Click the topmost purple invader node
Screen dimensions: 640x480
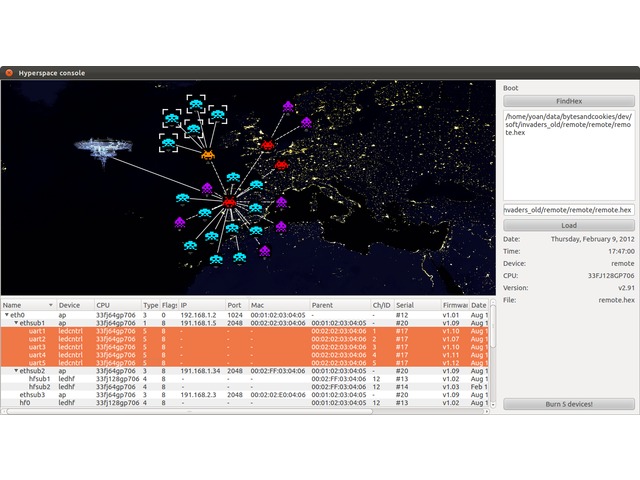[289, 105]
